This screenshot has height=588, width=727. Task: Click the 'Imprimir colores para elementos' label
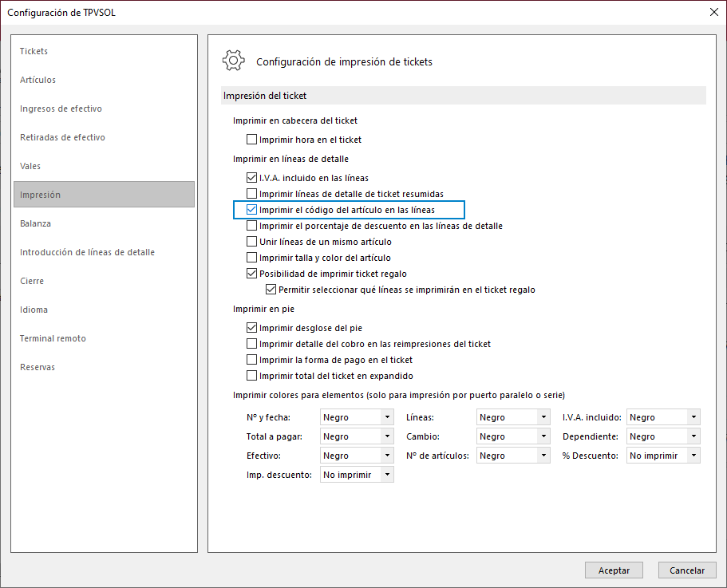(x=399, y=395)
